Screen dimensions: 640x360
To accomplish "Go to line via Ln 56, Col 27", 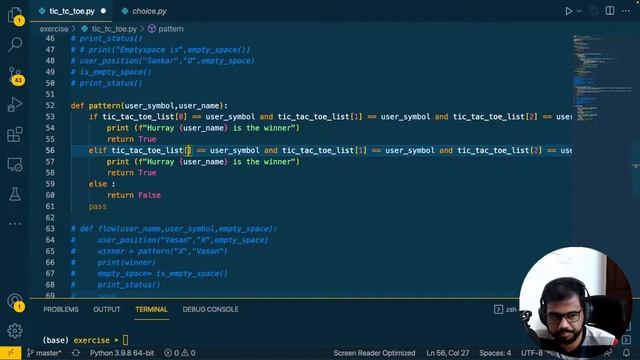I will point(447,353).
